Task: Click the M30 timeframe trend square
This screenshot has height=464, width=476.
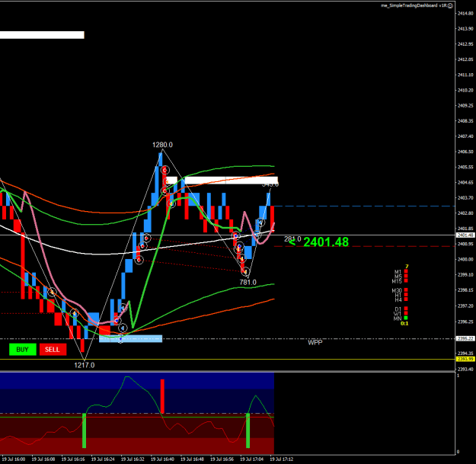Action: (406, 290)
